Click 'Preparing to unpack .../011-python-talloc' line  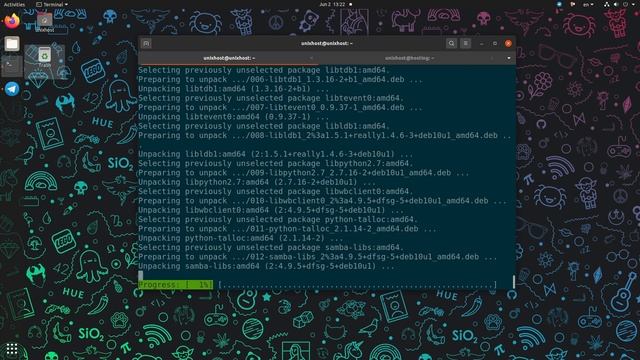pos(287,229)
